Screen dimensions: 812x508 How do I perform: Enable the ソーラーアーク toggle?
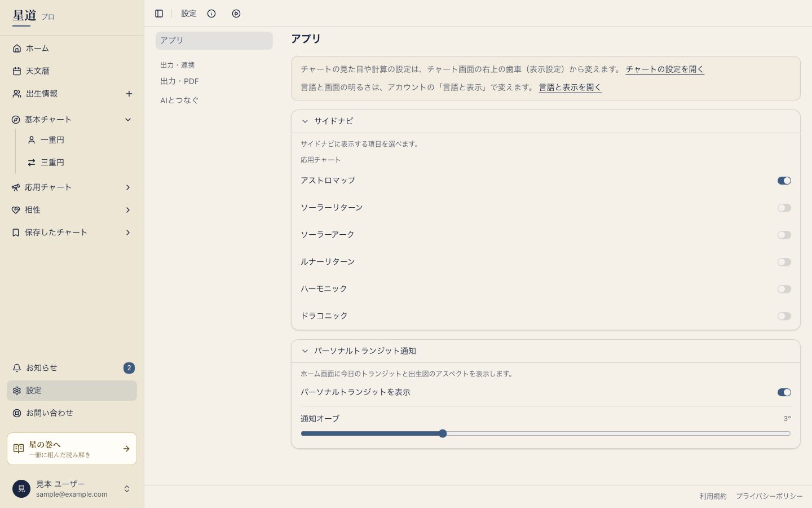[784, 235]
